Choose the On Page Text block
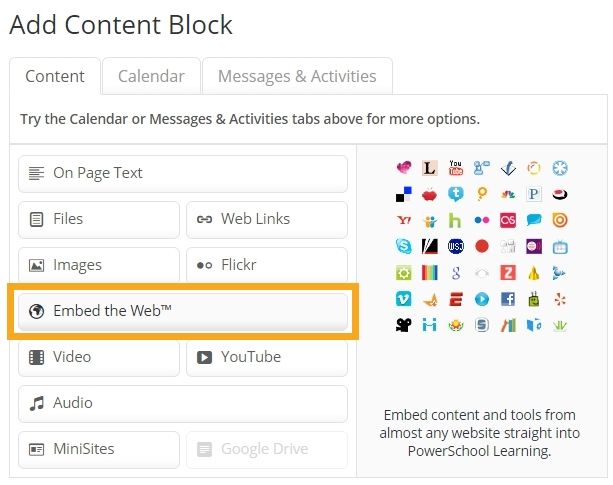Screen dimensions: 613x485 pos(183,173)
